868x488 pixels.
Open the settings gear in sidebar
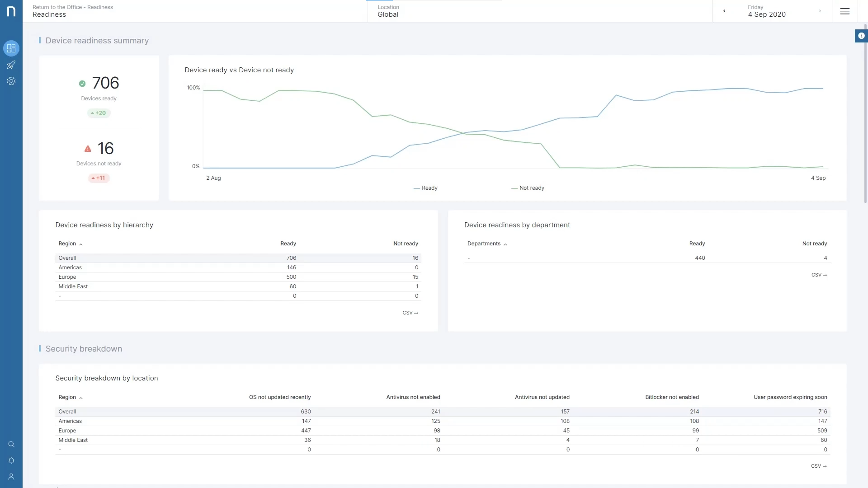11,81
